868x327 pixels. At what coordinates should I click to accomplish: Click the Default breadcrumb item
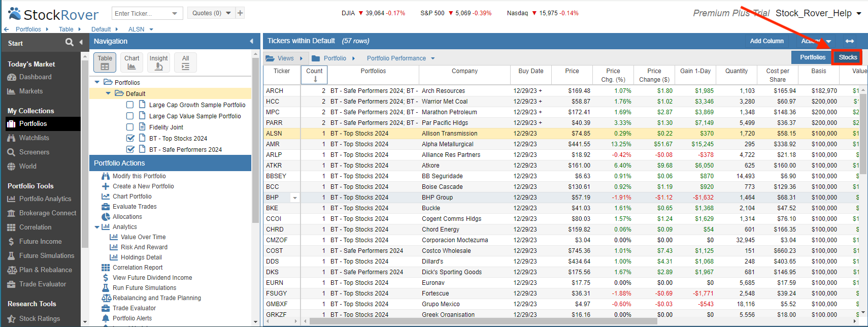pyautogui.click(x=101, y=29)
